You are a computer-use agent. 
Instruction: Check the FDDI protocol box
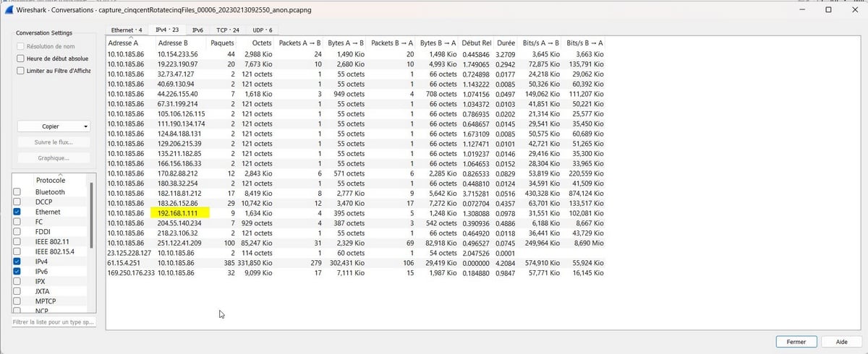pyautogui.click(x=17, y=232)
